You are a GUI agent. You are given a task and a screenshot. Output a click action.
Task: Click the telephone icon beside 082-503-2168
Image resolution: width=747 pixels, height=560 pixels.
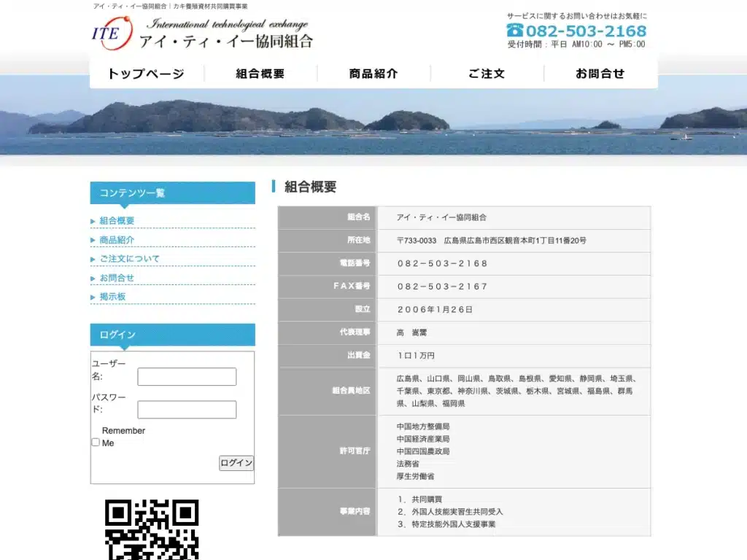[x=514, y=31]
